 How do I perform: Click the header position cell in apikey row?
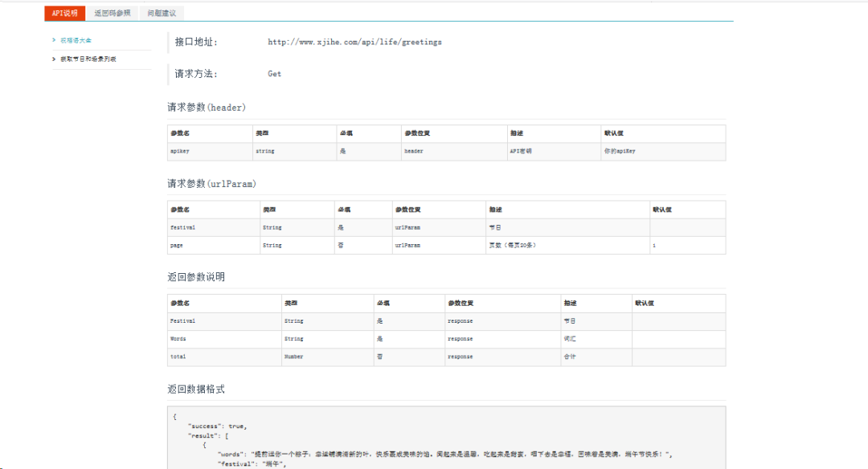[454, 152]
